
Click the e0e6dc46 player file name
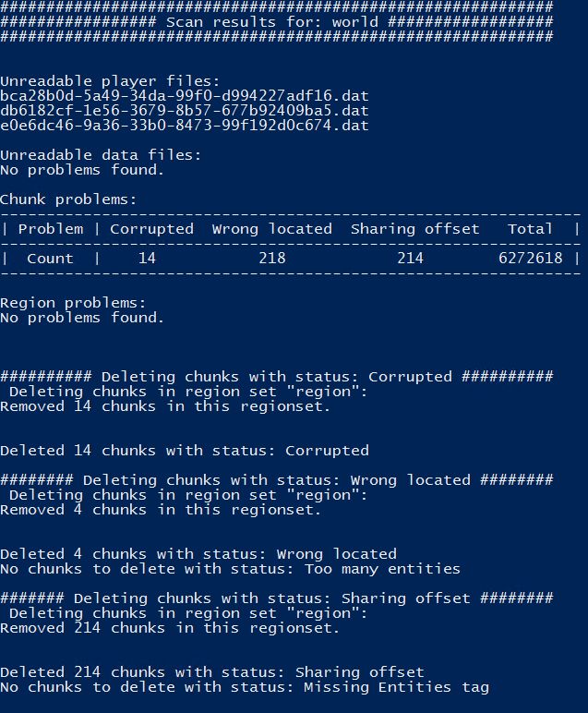coord(184,126)
